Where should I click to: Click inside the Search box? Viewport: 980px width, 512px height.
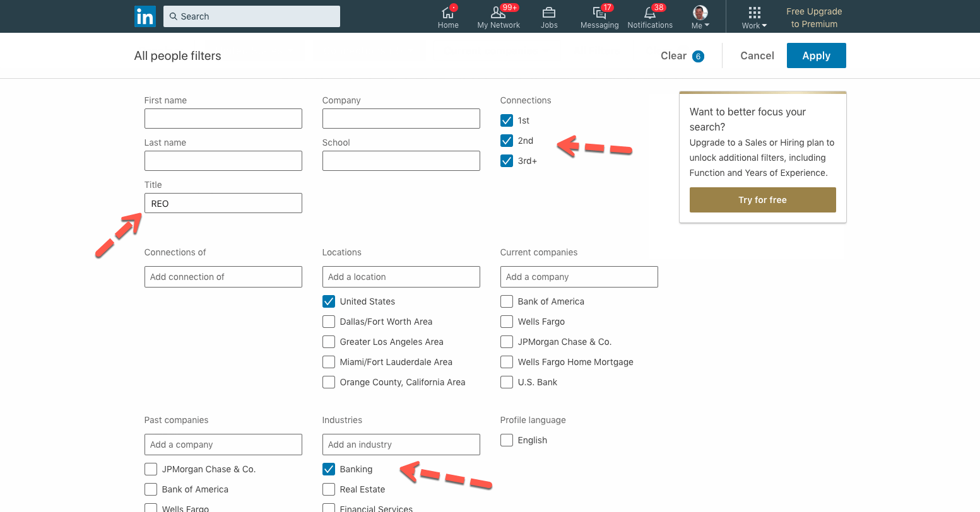click(x=252, y=16)
